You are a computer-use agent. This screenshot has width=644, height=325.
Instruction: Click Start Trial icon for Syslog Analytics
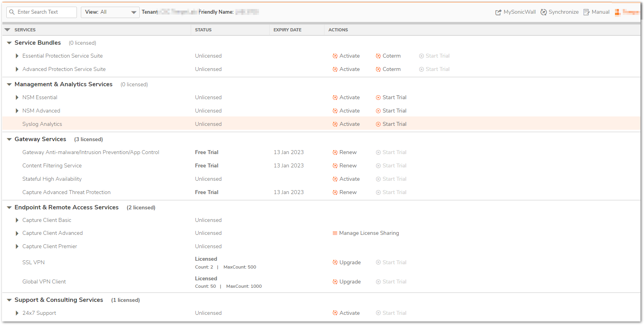coord(378,124)
